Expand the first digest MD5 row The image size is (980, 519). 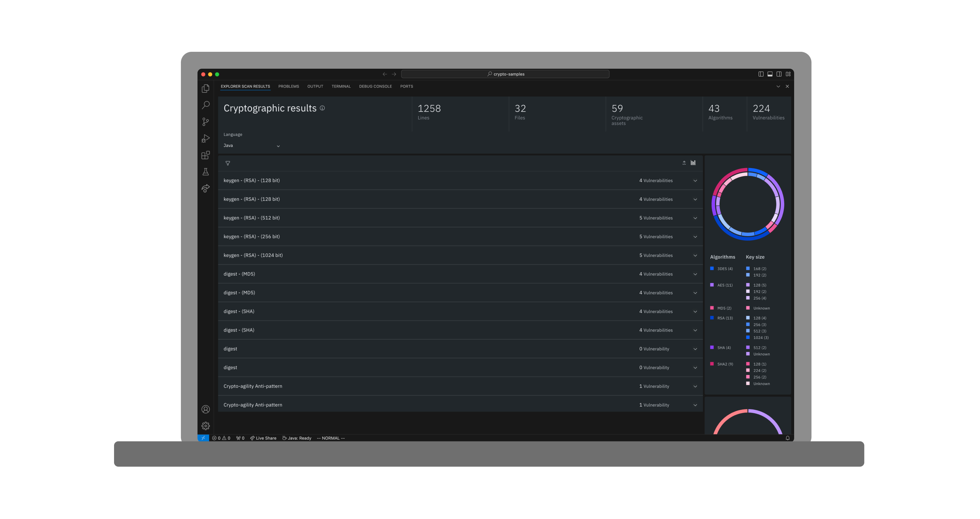(x=695, y=274)
